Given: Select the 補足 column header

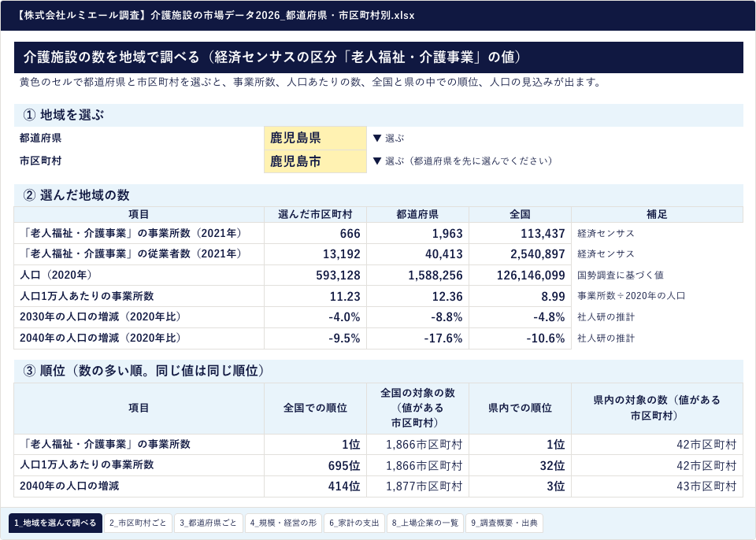Looking at the screenshot, I should pos(657,215).
